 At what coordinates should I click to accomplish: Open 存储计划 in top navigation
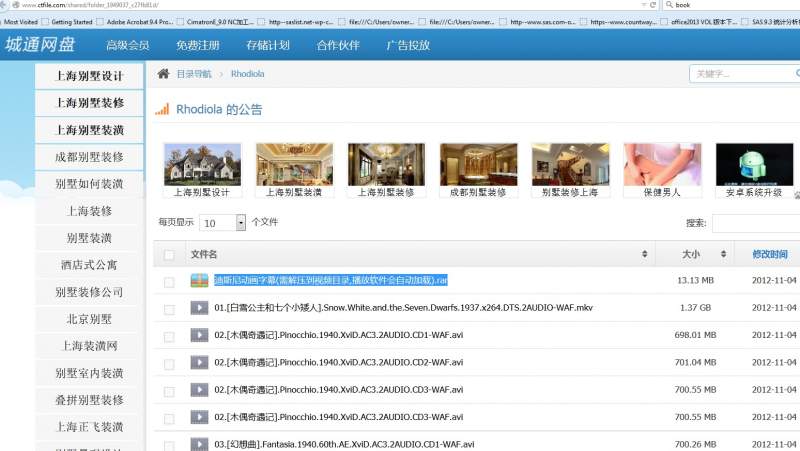click(268, 45)
